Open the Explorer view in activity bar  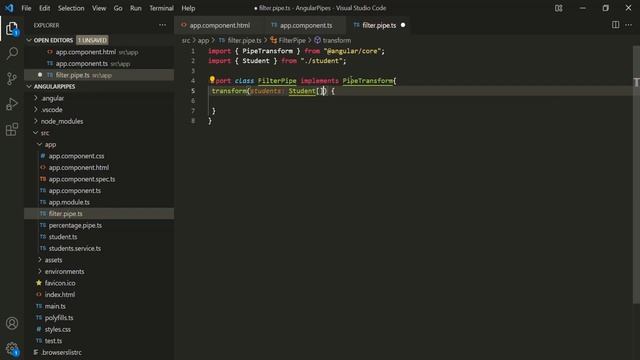[x=12, y=29]
